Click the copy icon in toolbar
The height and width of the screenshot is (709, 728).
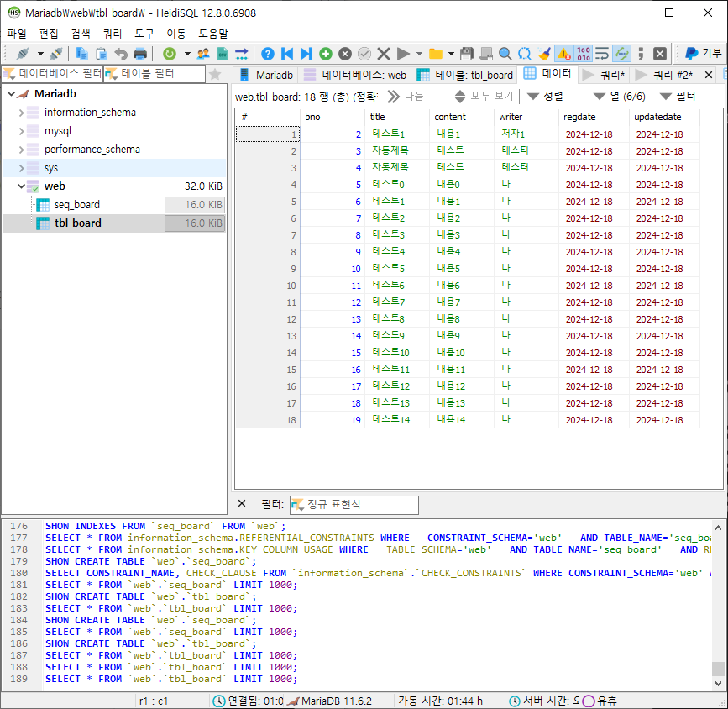[81, 54]
